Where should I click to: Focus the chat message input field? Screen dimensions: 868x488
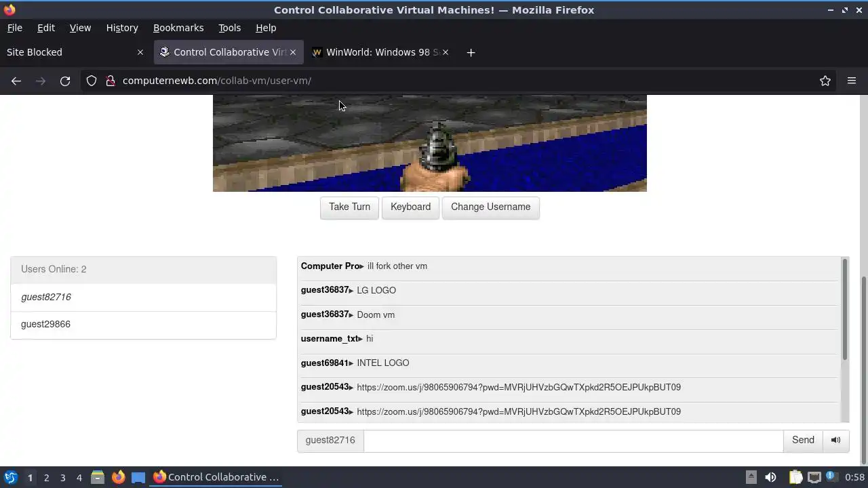(x=573, y=441)
